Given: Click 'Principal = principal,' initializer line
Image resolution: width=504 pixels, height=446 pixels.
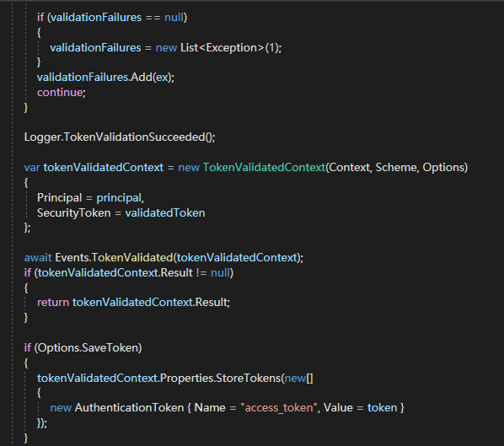Looking at the screenshot, I should 91,198.
